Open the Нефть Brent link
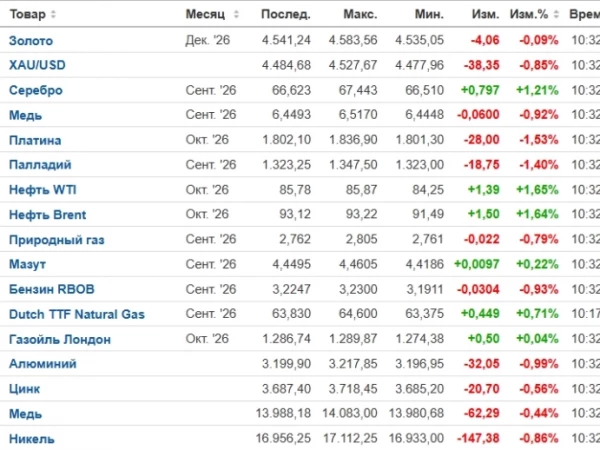This screenshot has width=600, height=450. click(x=47, y=215)
